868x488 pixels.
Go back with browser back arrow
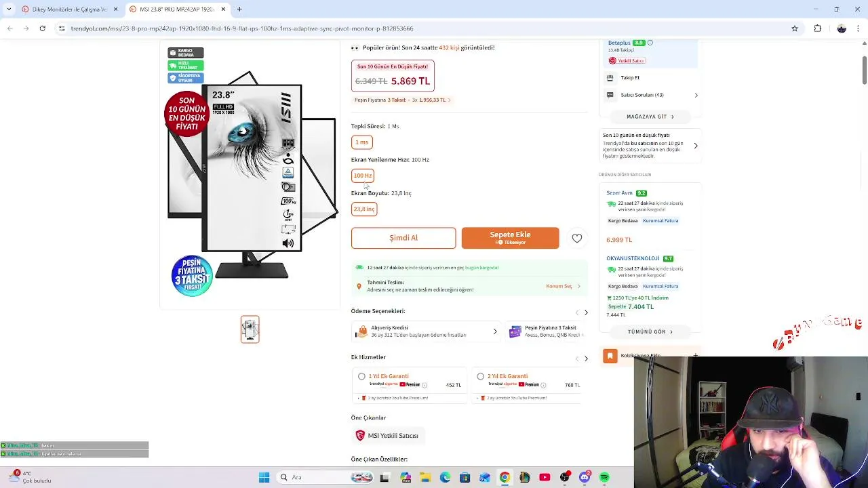(x=9, y=28)
